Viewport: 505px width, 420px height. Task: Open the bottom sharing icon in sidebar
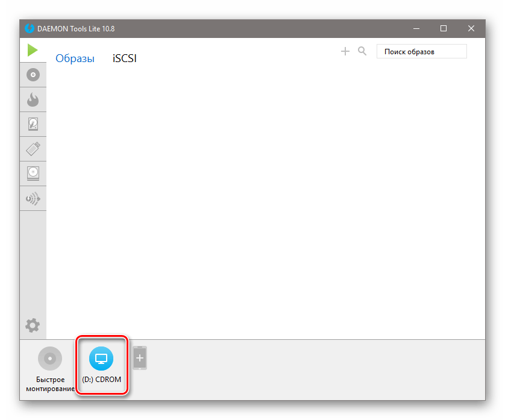pos(33,198)
